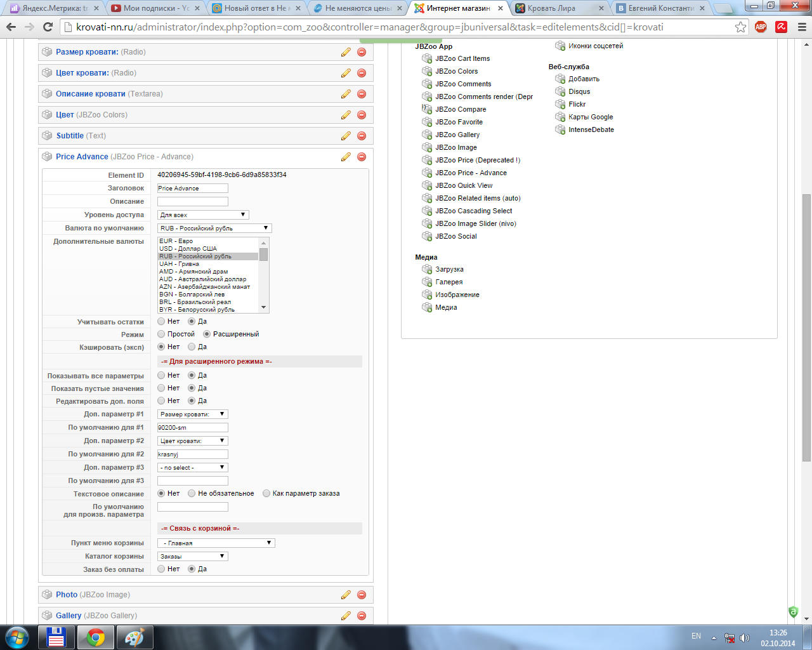Click the pencil edit icon for Price Advance
Viewport: 812px width, 650px height.
346,157
